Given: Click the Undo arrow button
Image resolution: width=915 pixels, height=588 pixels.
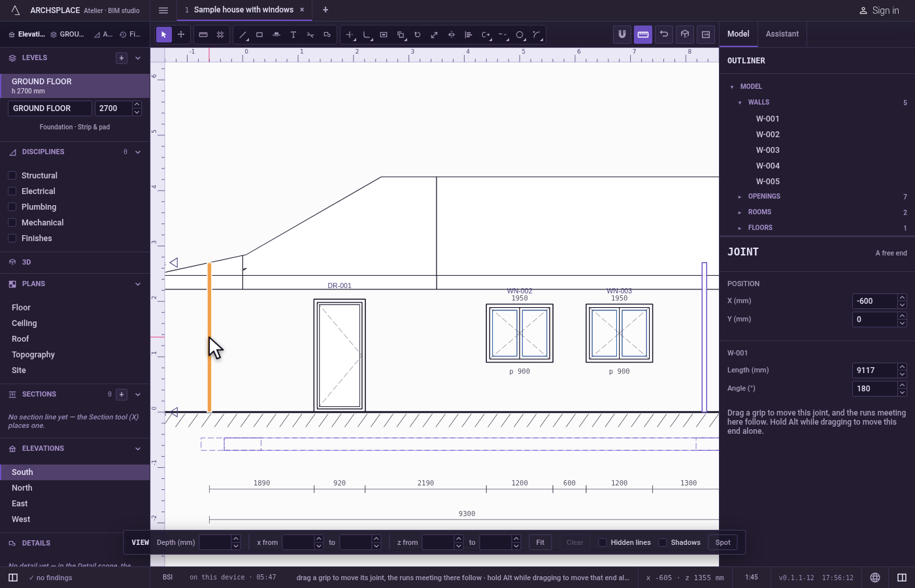Looking at the screenshot, I should pos(664,35).
